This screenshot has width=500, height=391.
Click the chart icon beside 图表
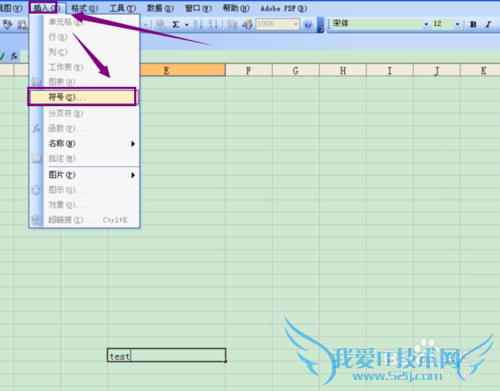pyautogui.click(x=36, y=82)
